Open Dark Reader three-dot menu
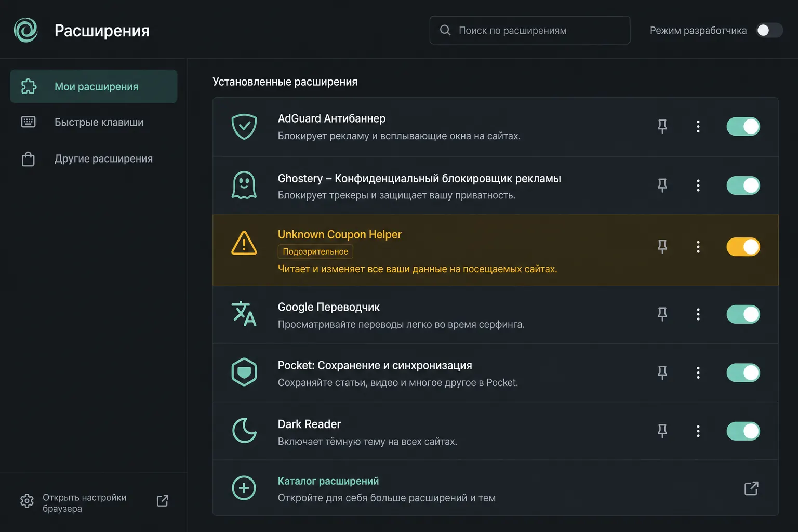The height and width of the screenshot is (532, 798). (x=698, y=431)
